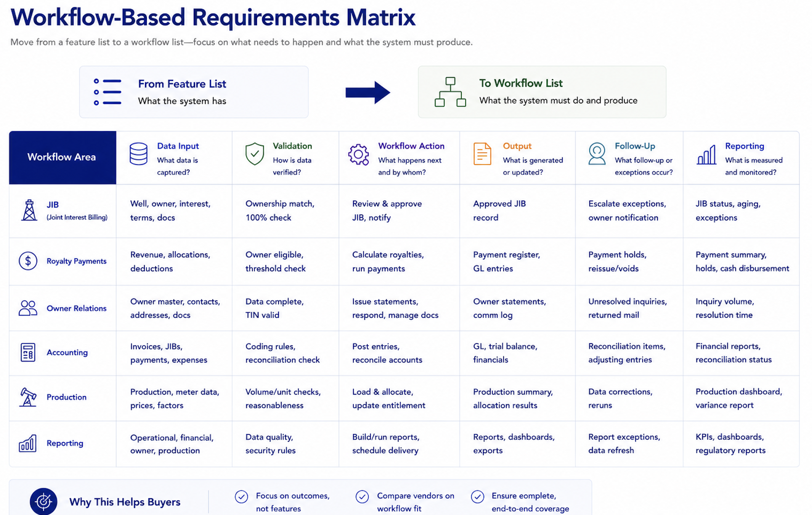Viewport: 812px width, 515px height.
Task: Click the orange Output document icon
Action: [482, 154]
